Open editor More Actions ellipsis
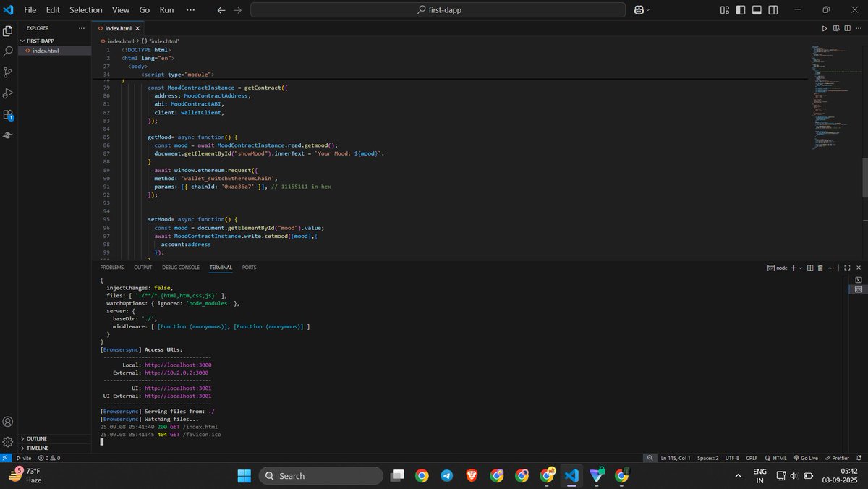Image resolution: width=868 pixels, height=489 pixels. 857,28
